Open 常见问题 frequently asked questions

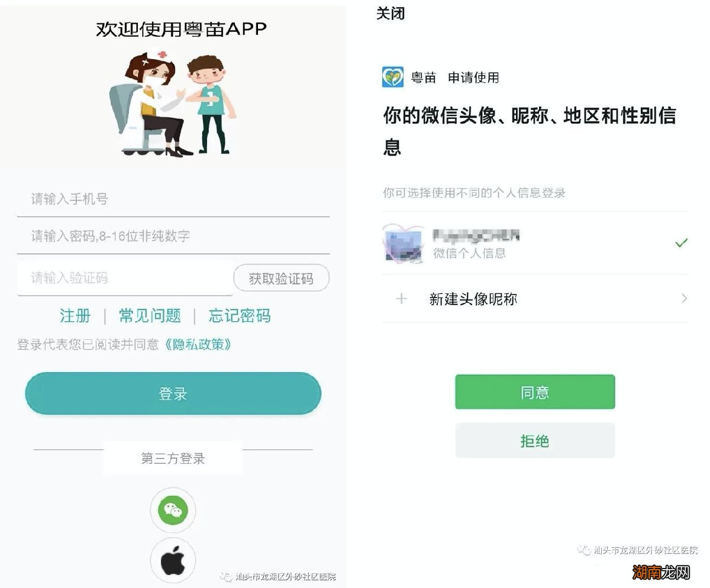pos(149,315)
